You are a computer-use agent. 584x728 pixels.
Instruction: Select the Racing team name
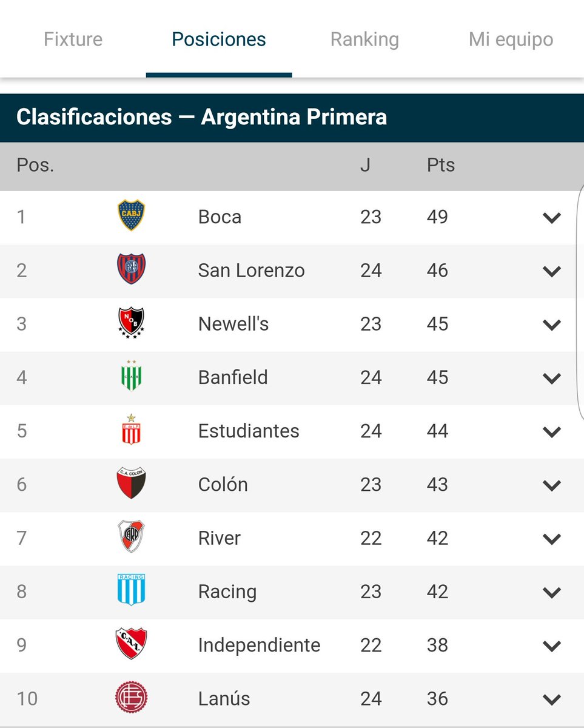(x=227, y=591)
